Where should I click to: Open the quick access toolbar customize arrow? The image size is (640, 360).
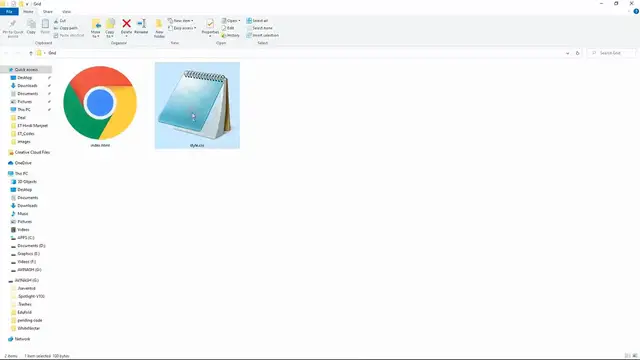(x=27, y=4)
